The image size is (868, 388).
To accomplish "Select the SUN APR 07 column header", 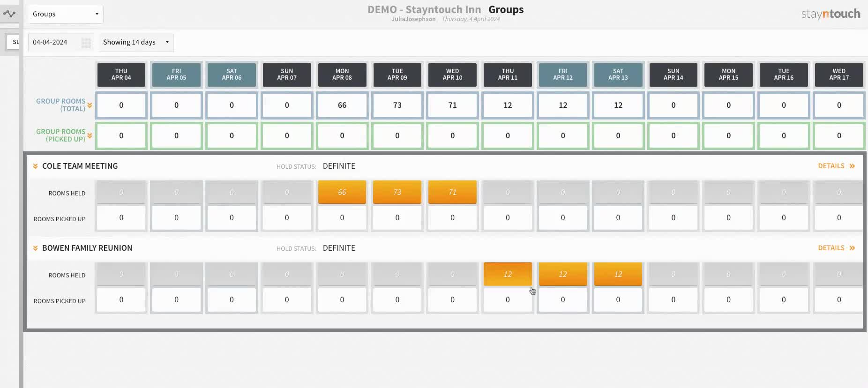I will pyautogui.click(x=287, y=75).
